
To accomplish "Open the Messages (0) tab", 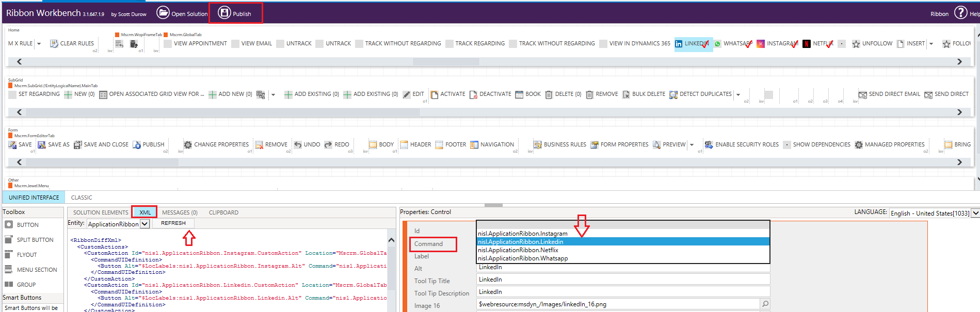I will (x=180, y=212).
